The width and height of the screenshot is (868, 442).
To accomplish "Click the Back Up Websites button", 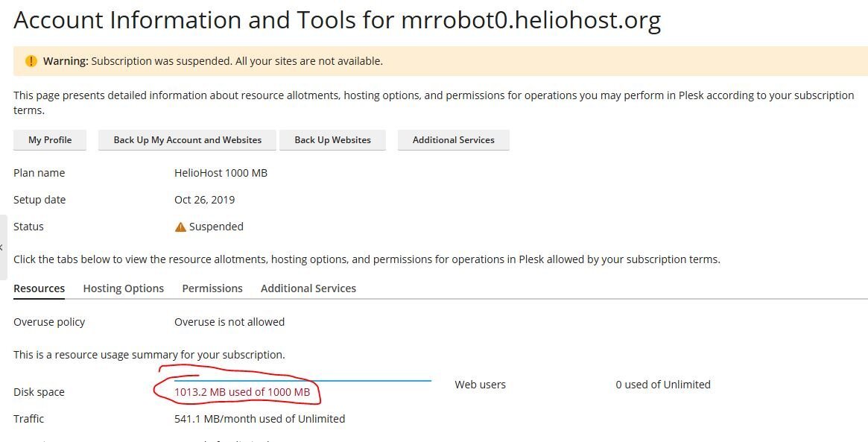I will [332, 140].
